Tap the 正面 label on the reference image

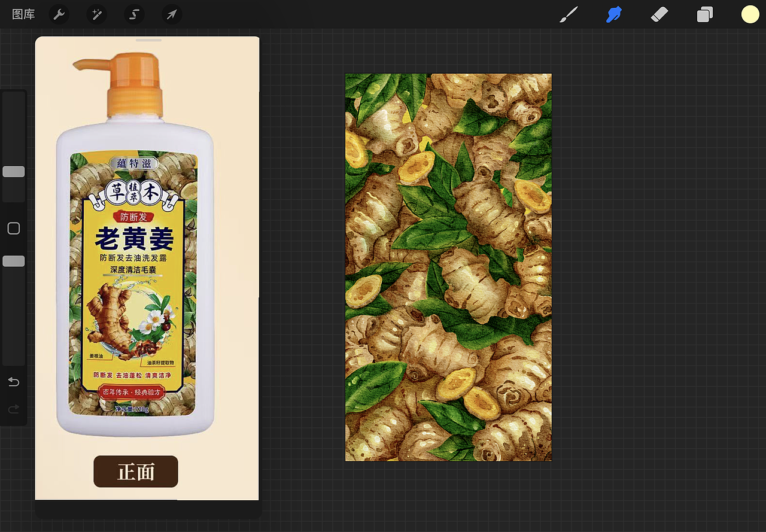coord(135,472)
